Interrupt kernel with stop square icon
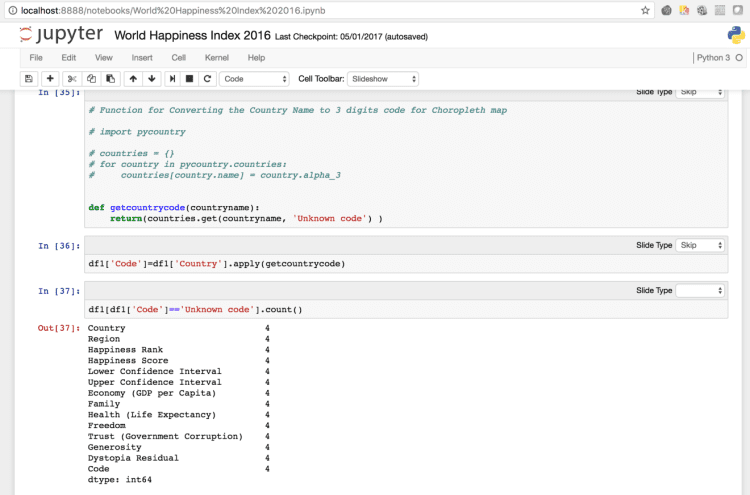Image resolution: width=750 pixels, height=495 pixels. [189, 79]
